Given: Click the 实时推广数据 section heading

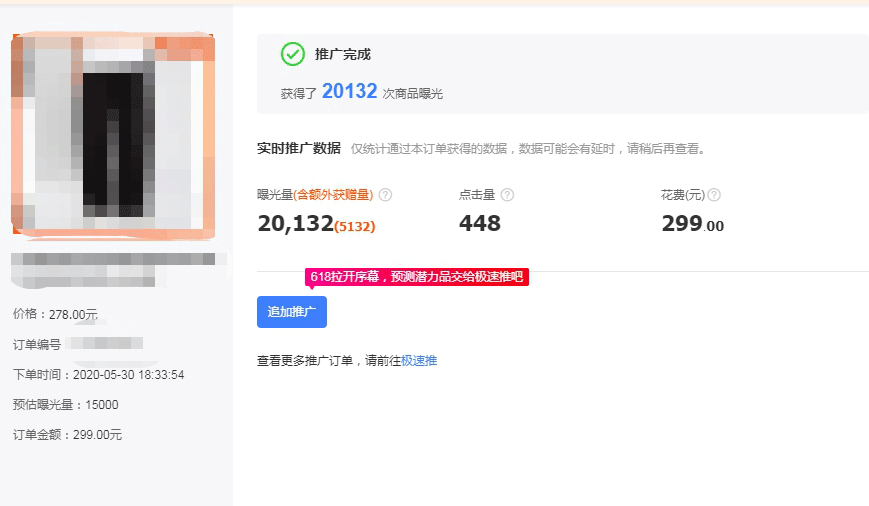Looking at the screenshot, I should (298, 148).
